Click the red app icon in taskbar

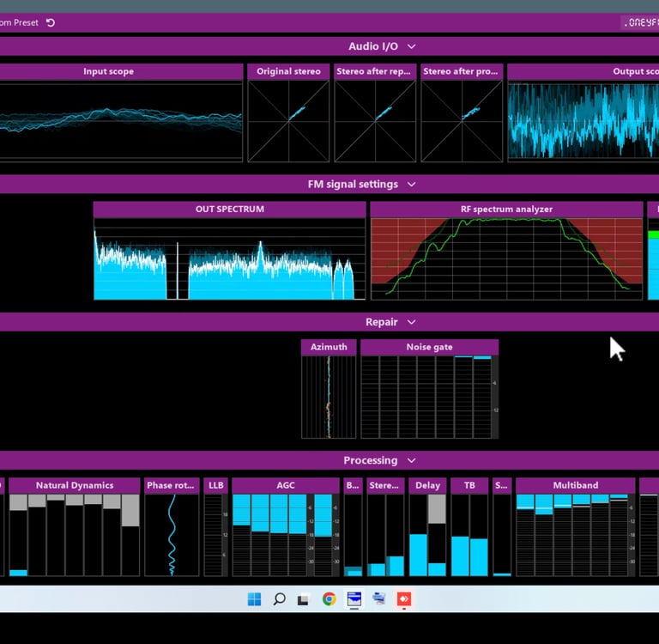(403, 599)
